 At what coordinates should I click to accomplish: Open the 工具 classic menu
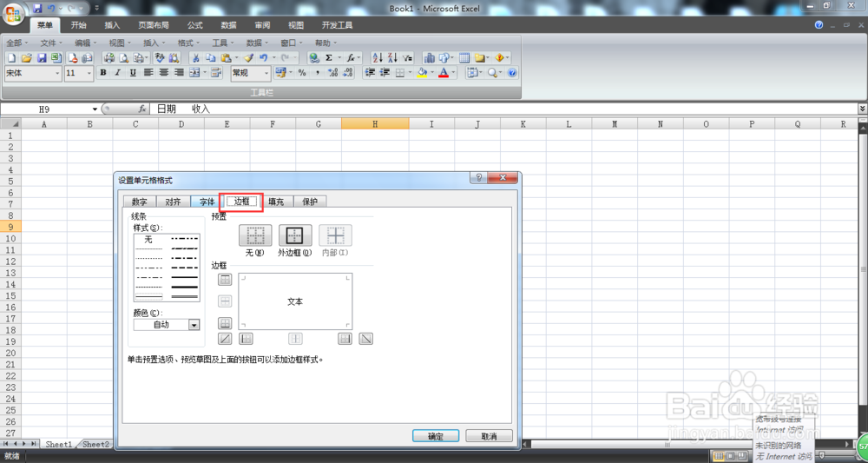(x=222, y=43)
